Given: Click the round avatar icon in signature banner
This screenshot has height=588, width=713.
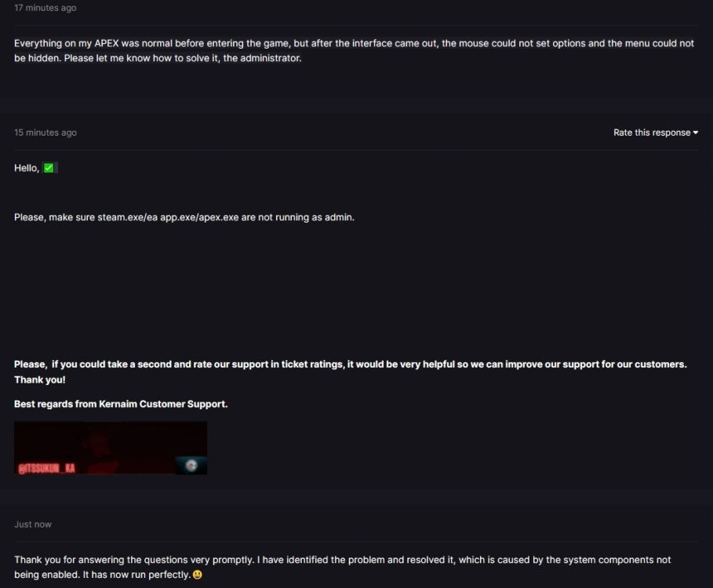Looking at the screenshot, I should tap(191, 466).
